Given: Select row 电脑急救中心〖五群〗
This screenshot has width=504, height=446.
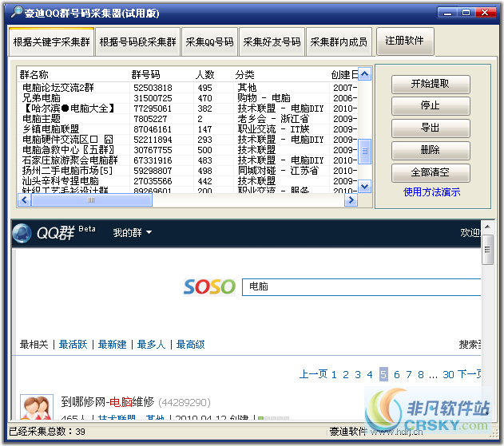Looking at the screenshot, I should click(188, 150).
